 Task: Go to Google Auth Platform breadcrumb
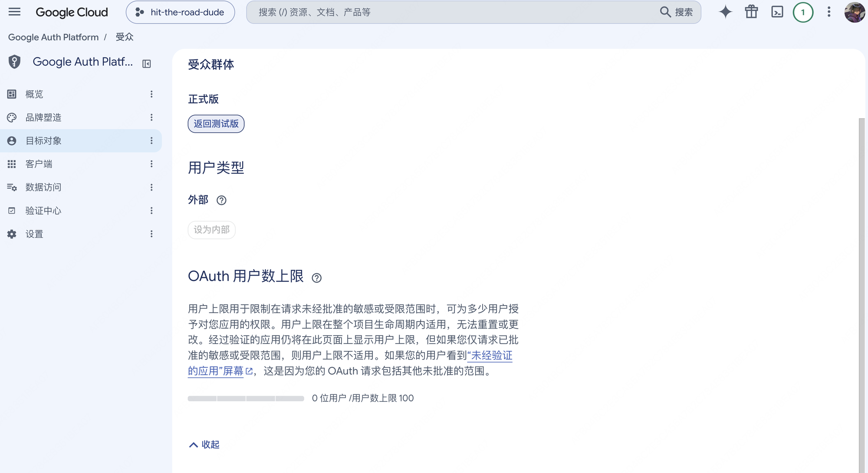point(53,37)
